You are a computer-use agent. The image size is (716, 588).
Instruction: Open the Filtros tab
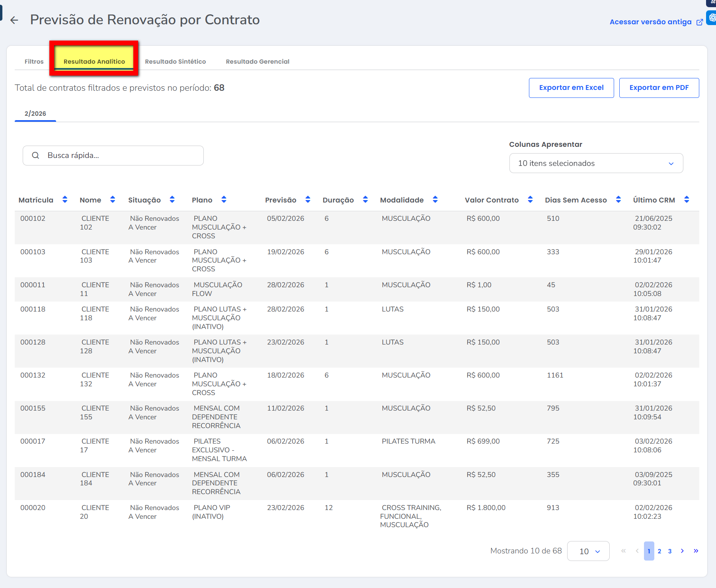[x=34, y=62]
